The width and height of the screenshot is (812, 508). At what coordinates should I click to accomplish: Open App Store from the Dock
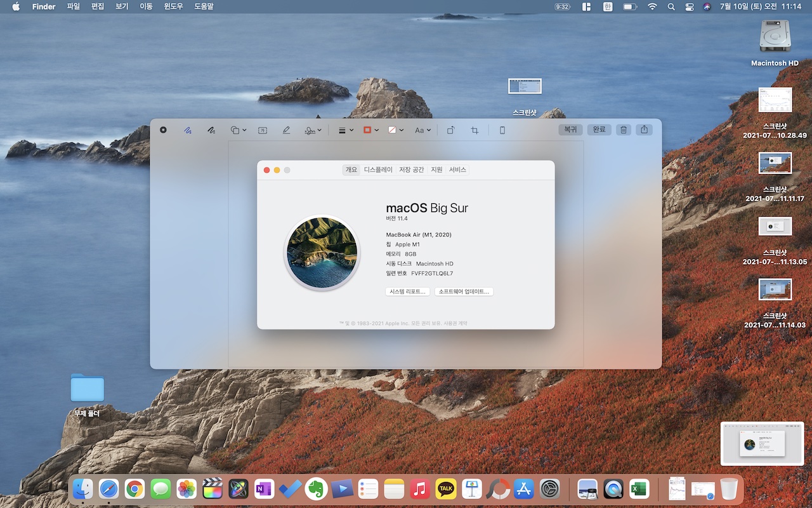point(524,489)
